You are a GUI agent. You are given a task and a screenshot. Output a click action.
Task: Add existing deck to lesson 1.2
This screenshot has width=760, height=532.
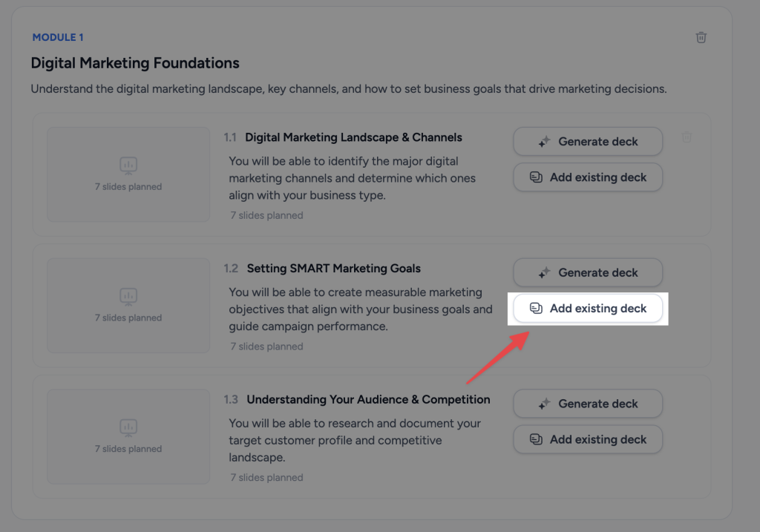588,308
